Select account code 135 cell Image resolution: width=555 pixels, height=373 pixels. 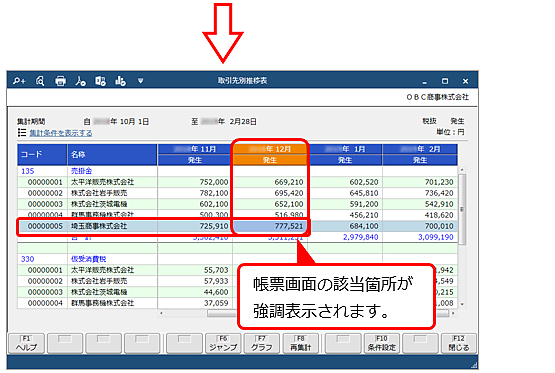(42, 171)
